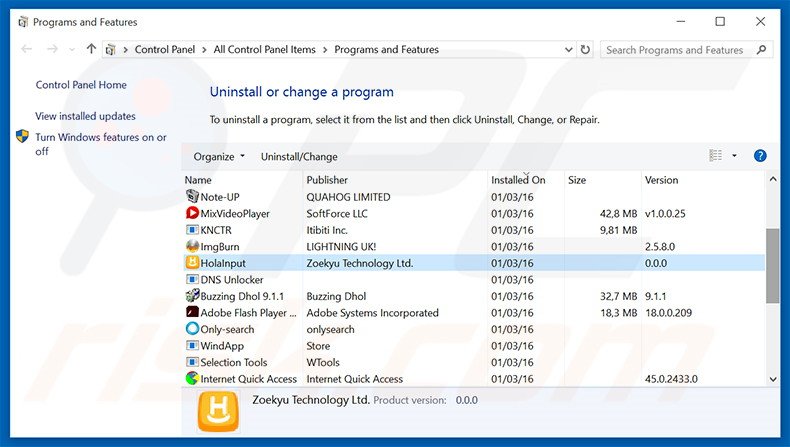This screenshot has height=447, width=790.
Task: Click the Adobe Flash Player icon
Action: point(192,312)
